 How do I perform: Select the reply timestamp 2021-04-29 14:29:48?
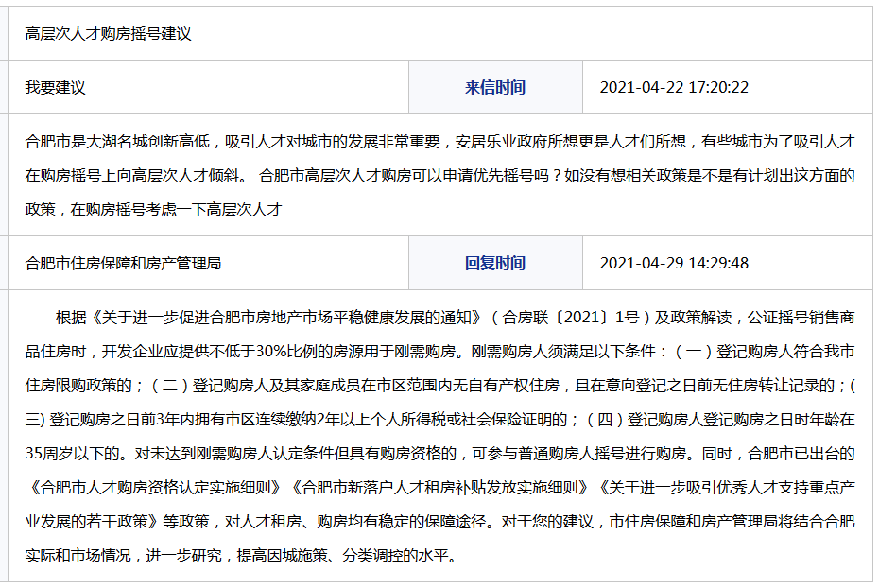[x=674, y=264]
